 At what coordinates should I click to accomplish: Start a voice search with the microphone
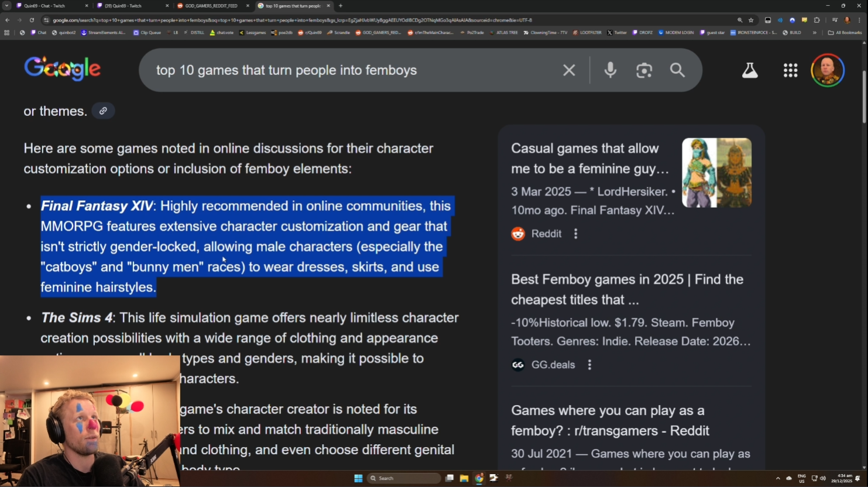610,70
